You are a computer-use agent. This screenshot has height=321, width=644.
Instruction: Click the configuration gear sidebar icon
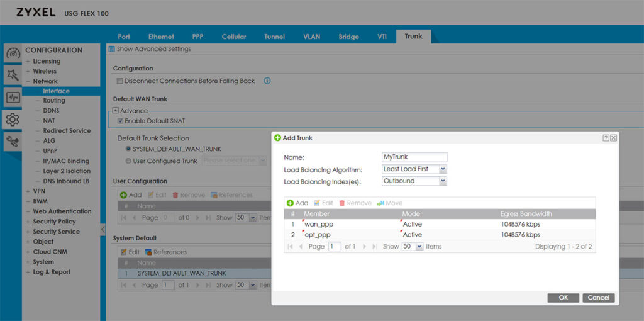13,120
